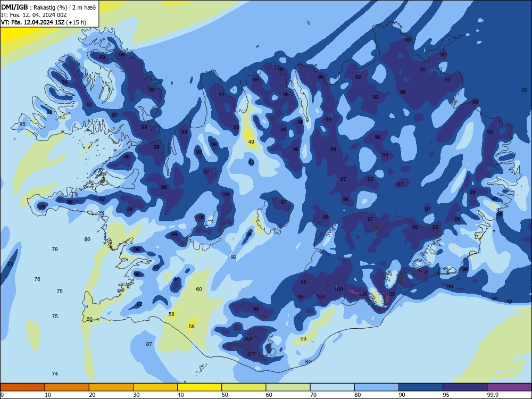
Task: Click the legend tick label 10
Action: click(48, 395)
